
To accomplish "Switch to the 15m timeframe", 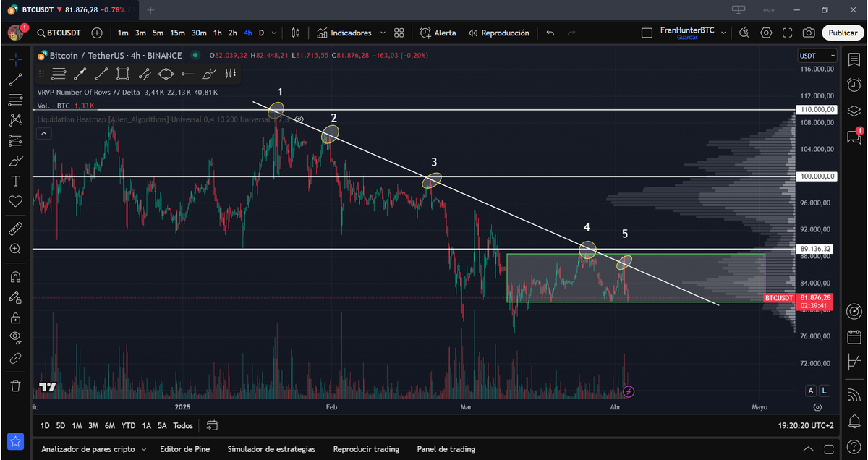I will (x=177, y=33).
